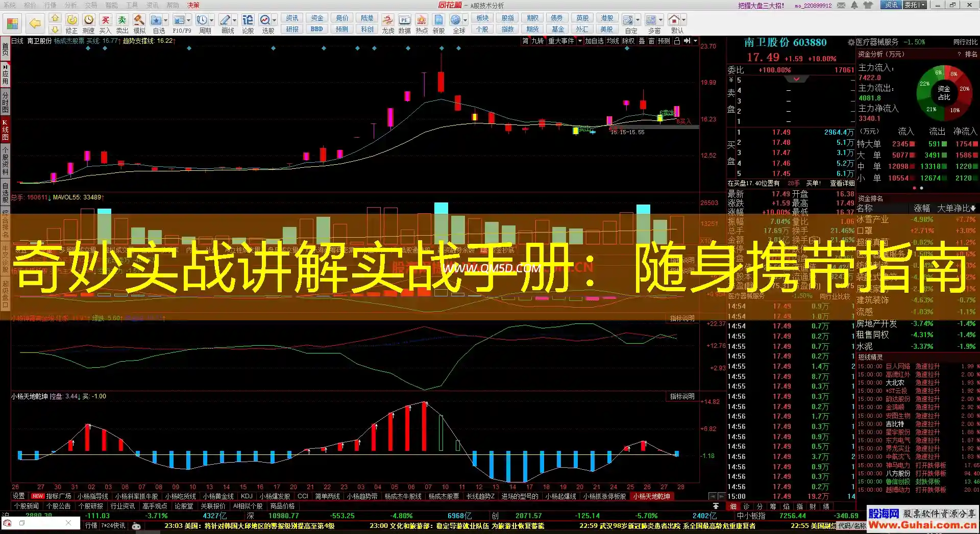Toggle 九转 indicator on chart
Image resolution: width=980 pixels, height=534 pixels.
(x=537, y=41)
